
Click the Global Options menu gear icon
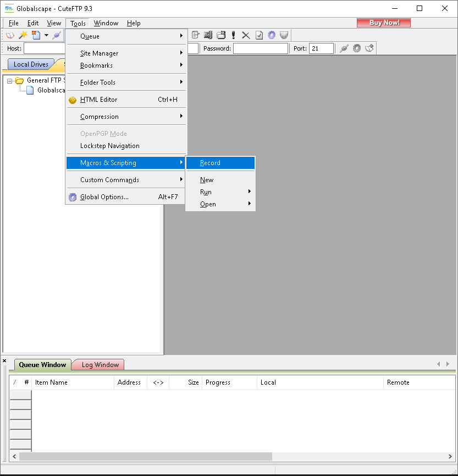click(73, 198)
